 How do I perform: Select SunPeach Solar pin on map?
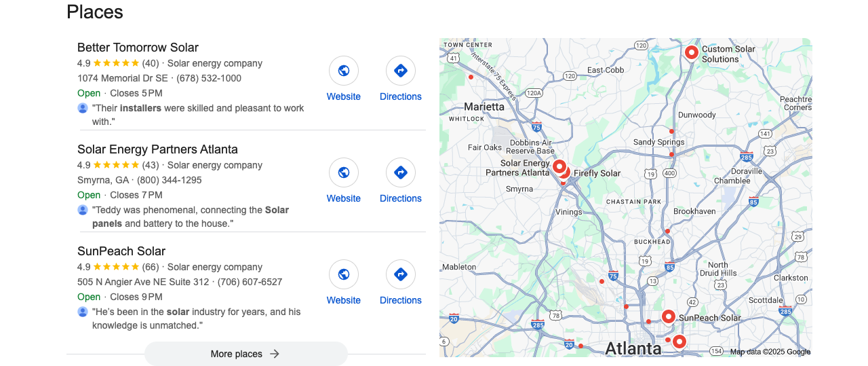click(x=668, y=316)
